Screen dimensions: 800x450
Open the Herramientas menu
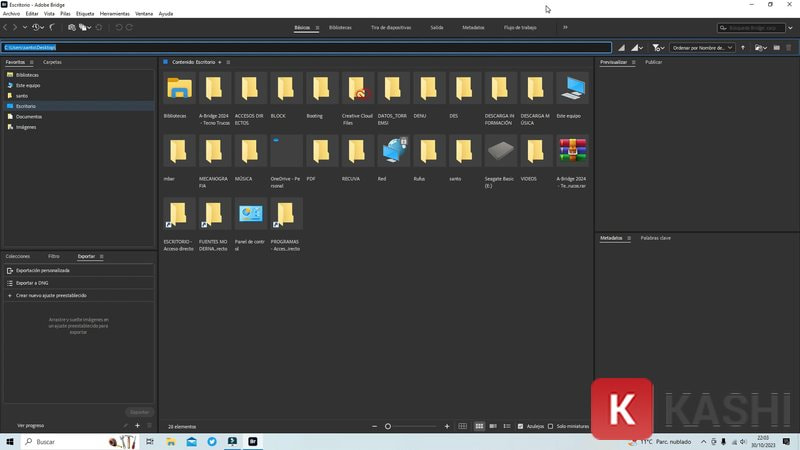[114, 14]
